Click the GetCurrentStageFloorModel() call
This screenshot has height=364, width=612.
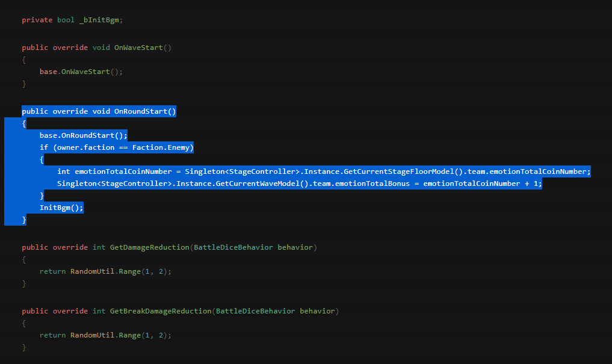[x=403, y=171]
